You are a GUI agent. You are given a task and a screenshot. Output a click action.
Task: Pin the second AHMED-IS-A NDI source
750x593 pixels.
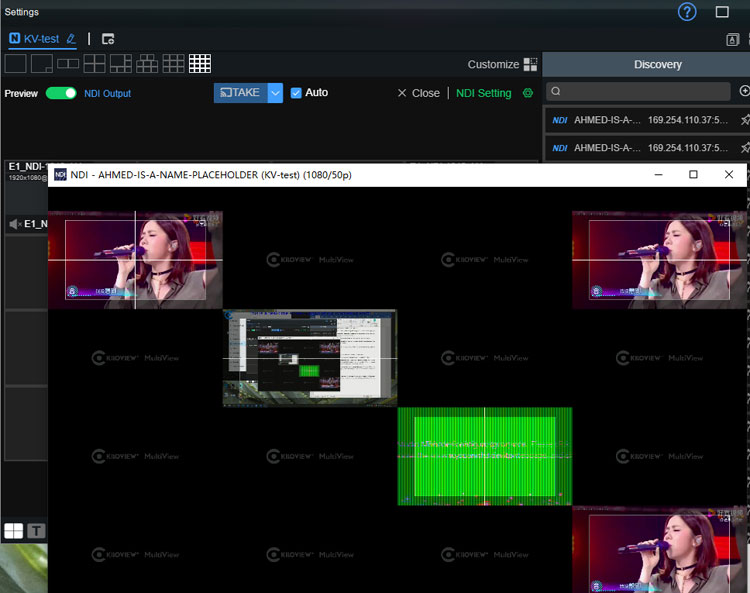coord(745,148)
